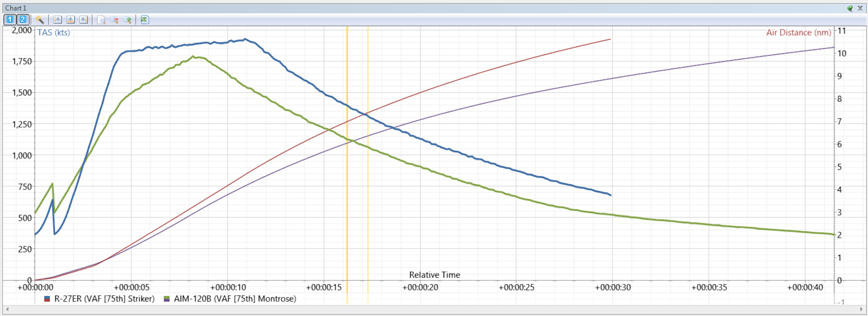Click the 1,750 value on TAS axis
The width and height of the screenshot is (868, 316).
[22, 62]
